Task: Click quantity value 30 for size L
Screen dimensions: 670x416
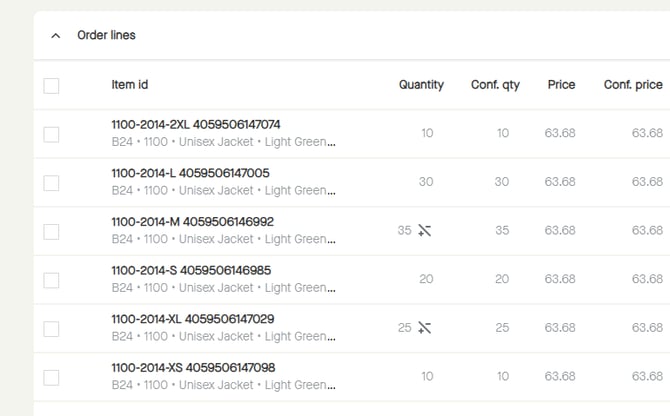Action: pos(426,182)
